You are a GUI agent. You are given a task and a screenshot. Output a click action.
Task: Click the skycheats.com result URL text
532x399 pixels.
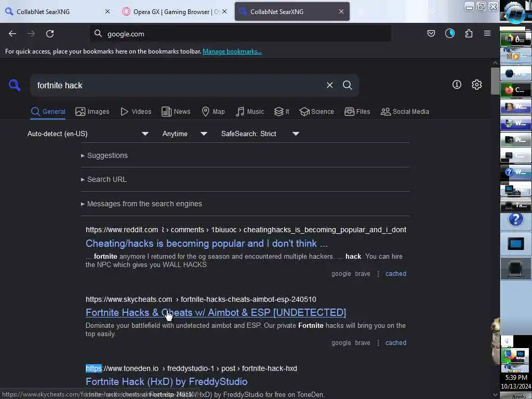coord(201,299)
